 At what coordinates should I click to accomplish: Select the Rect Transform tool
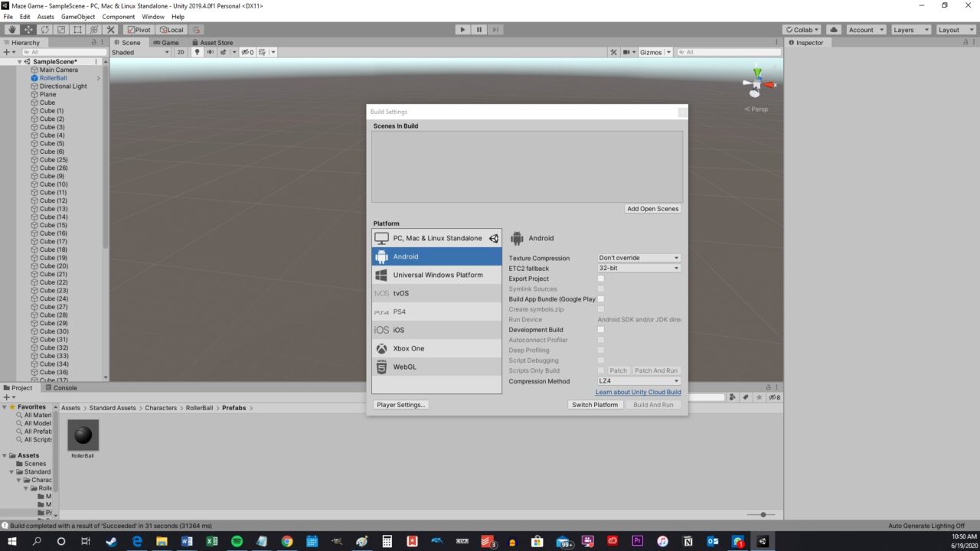[77, 29]
